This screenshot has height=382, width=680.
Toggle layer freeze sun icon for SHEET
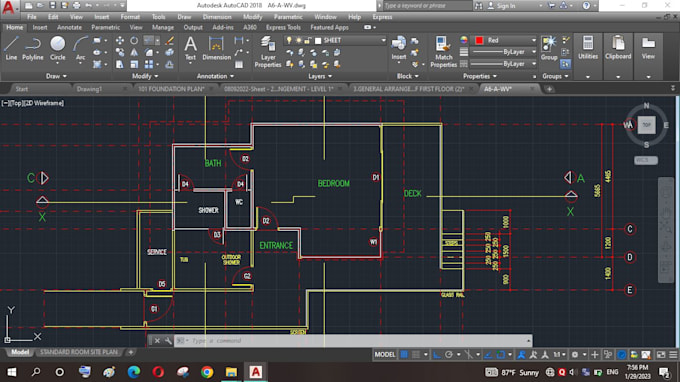(x=298, y=40)
